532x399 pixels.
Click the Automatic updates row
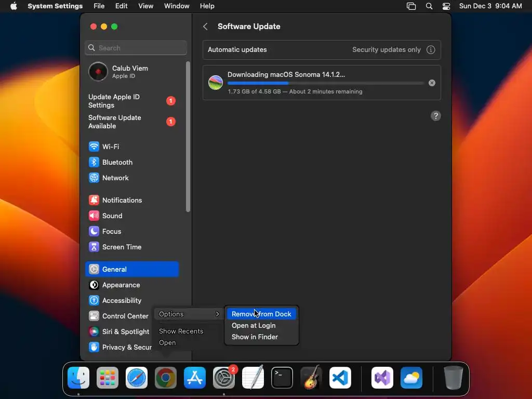point(322,50)
